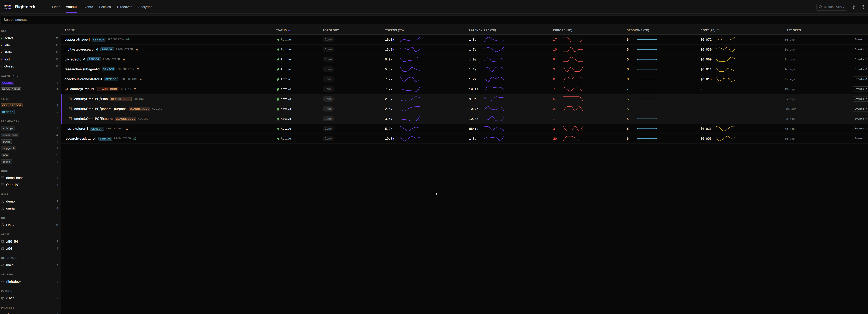Click the Python icon beside 3.12.7
This screenshot has height=314, width=868.
point(3,298)
